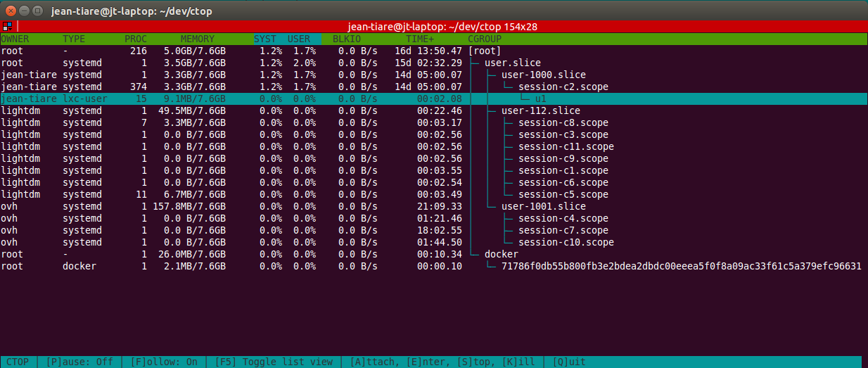Sort by the USER column header
This screenshot has width=868, height=368.
click(x=299, y=39)
